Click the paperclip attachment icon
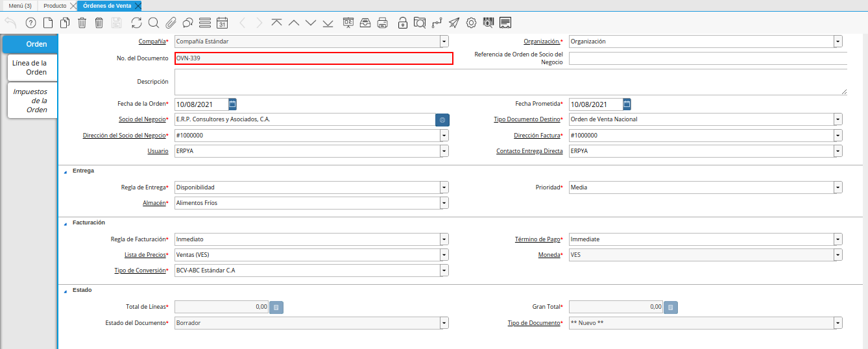The image size is (868, 349). click(171, 23)
